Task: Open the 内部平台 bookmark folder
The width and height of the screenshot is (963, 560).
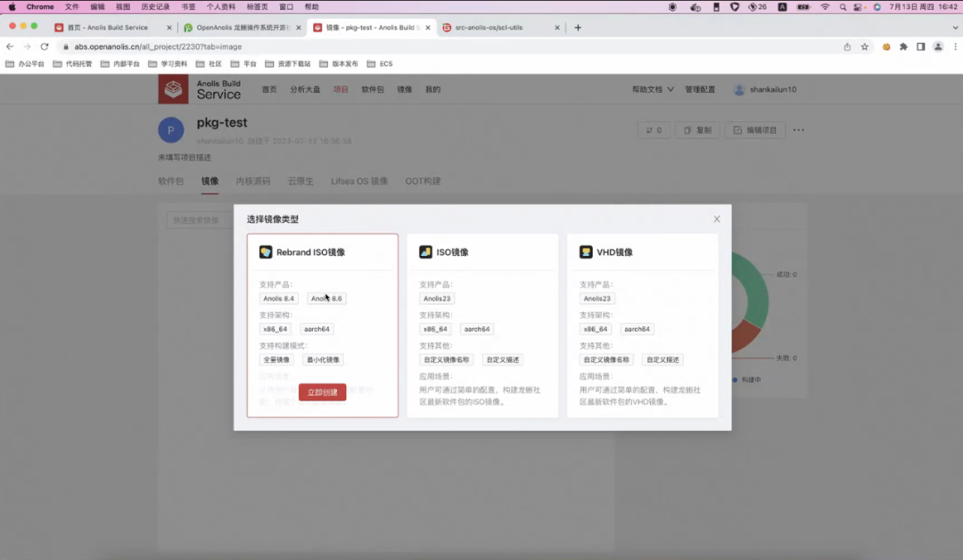Action: tap(120, 64)
